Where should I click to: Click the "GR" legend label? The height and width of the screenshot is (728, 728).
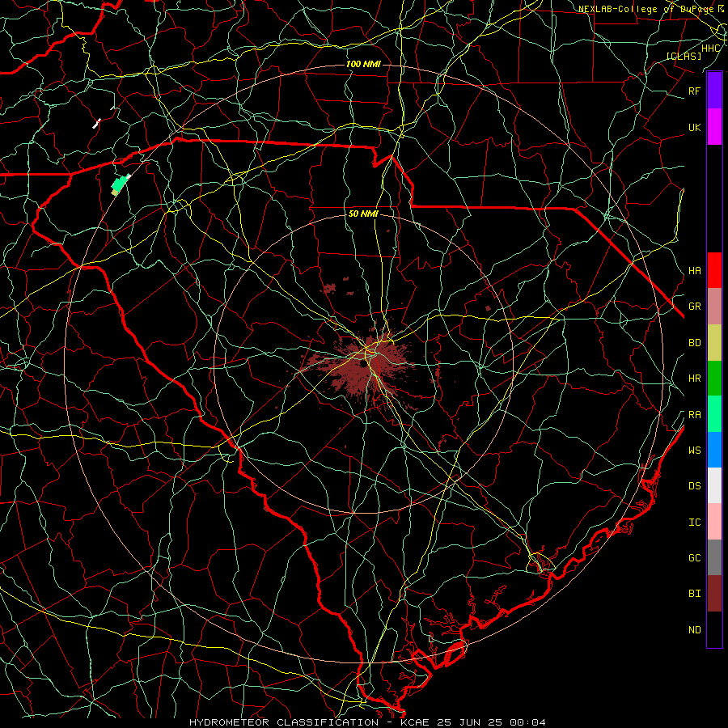click(x=694, y=307)
